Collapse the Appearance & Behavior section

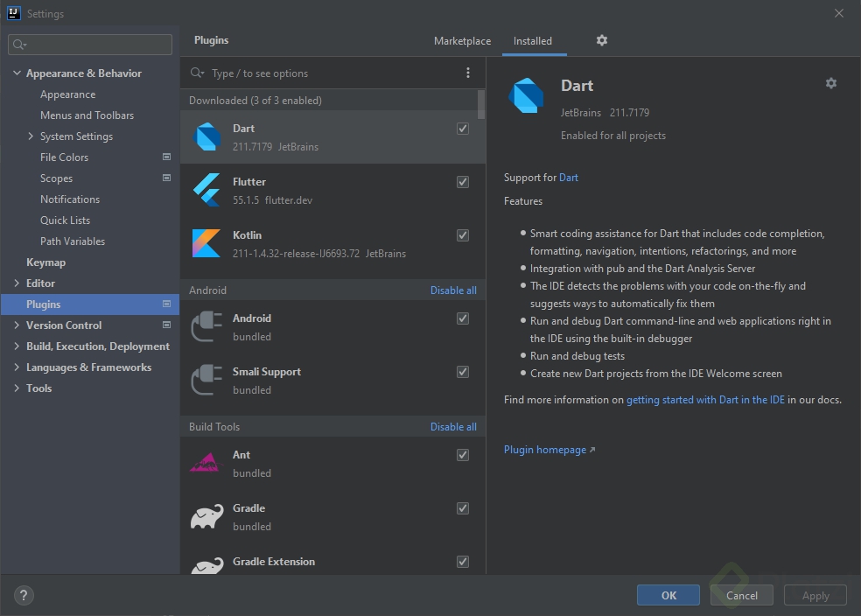click(x=17, y=73)
